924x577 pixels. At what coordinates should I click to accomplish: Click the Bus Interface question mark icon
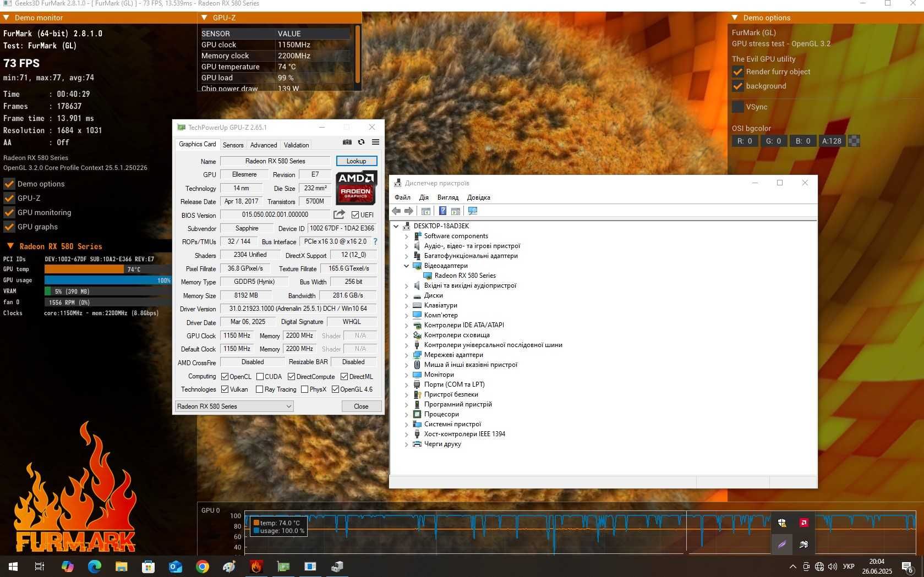pyautogui.click(x=375, y=241)
